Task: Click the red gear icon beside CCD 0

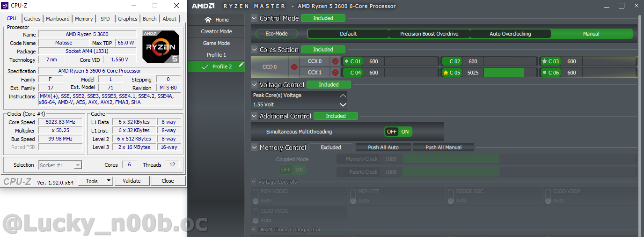Action: (294, 67)
